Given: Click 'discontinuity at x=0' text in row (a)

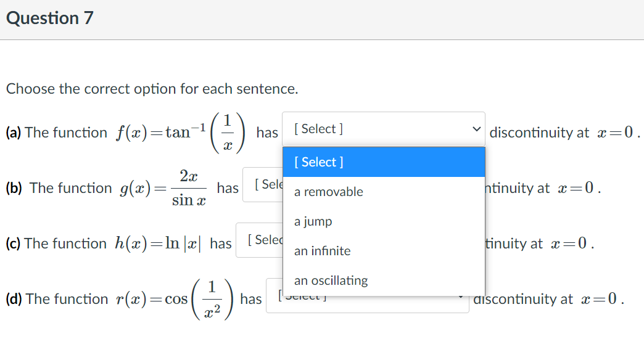Looking at the screenshot, I should click(564, 133).
